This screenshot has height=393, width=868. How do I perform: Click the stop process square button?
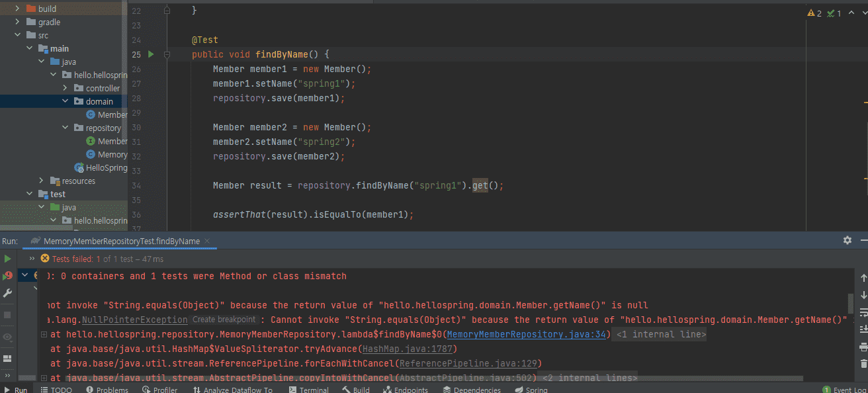click(x=7, y=314)
